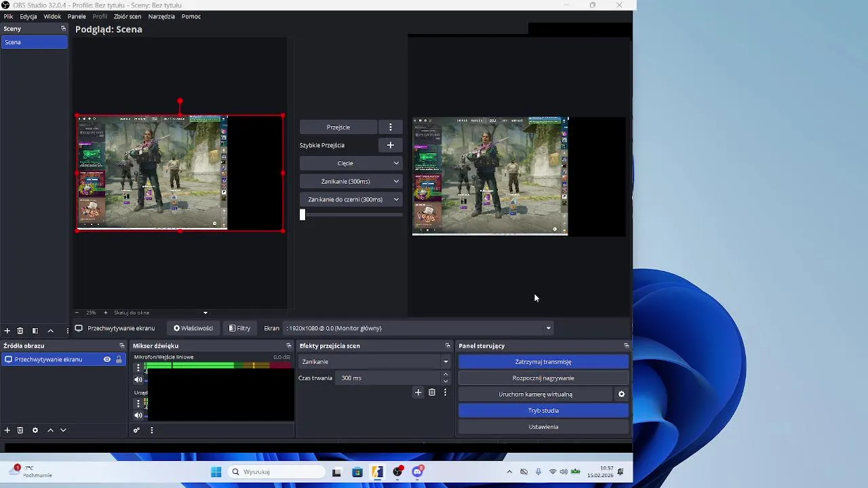The width and height of the screenshot is (868, 488).
Task: Click the Przejście transition button
Action: pyautogui.click(x=338, y=127)
